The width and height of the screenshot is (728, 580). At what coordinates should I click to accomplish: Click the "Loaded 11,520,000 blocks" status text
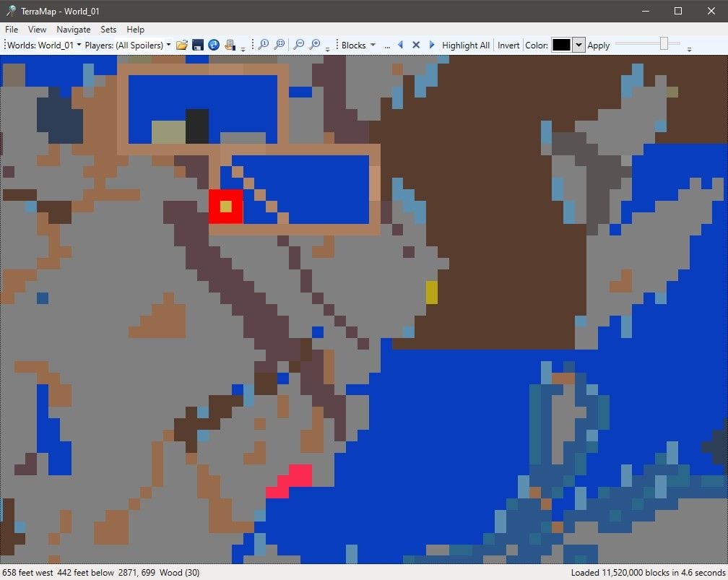pos(621,573)
